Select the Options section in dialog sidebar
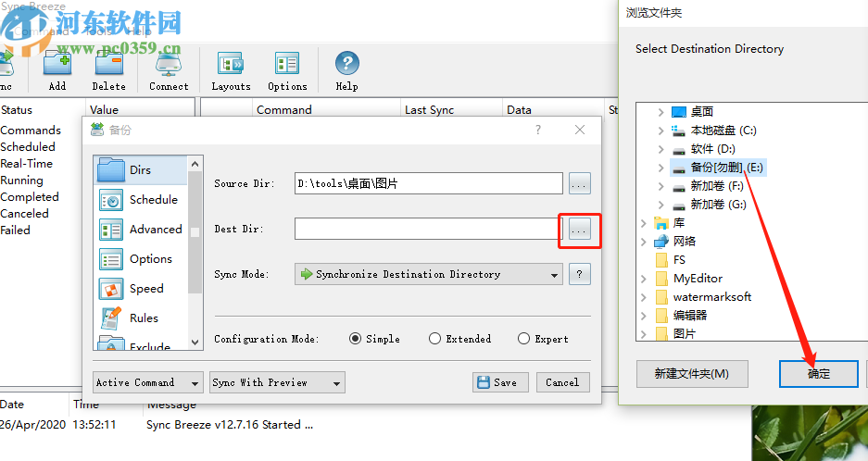This screenshot has height=461, width=868. [x=141, y=259]
